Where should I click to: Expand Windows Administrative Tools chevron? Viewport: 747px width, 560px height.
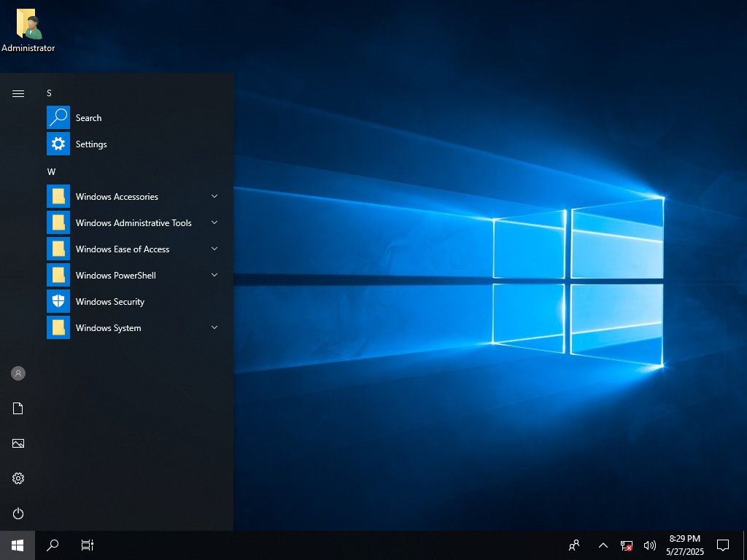pos(214,222)
